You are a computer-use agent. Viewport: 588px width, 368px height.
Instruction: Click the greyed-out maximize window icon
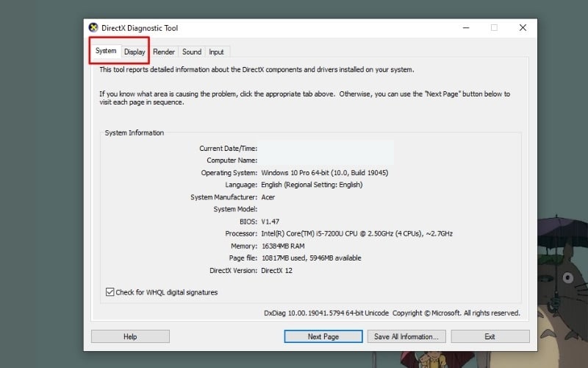click(494, 28)
